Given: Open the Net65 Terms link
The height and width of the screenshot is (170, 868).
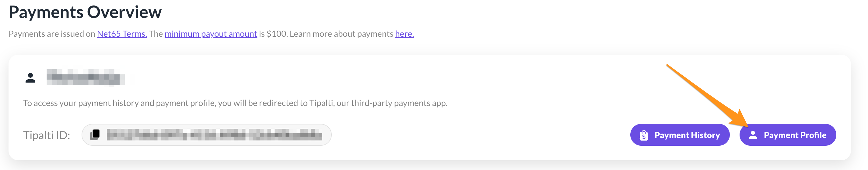Looking at the screenshot, I should coord(122,34).
